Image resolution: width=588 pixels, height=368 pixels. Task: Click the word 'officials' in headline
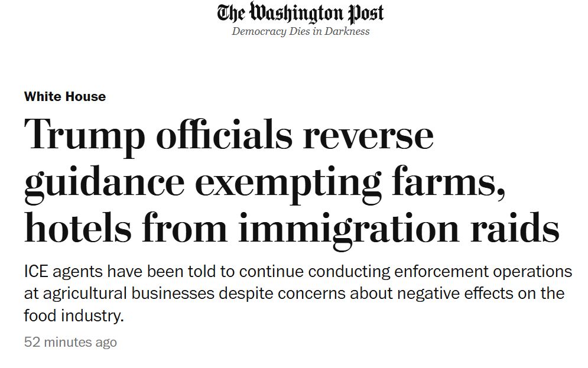click(224, 133)
